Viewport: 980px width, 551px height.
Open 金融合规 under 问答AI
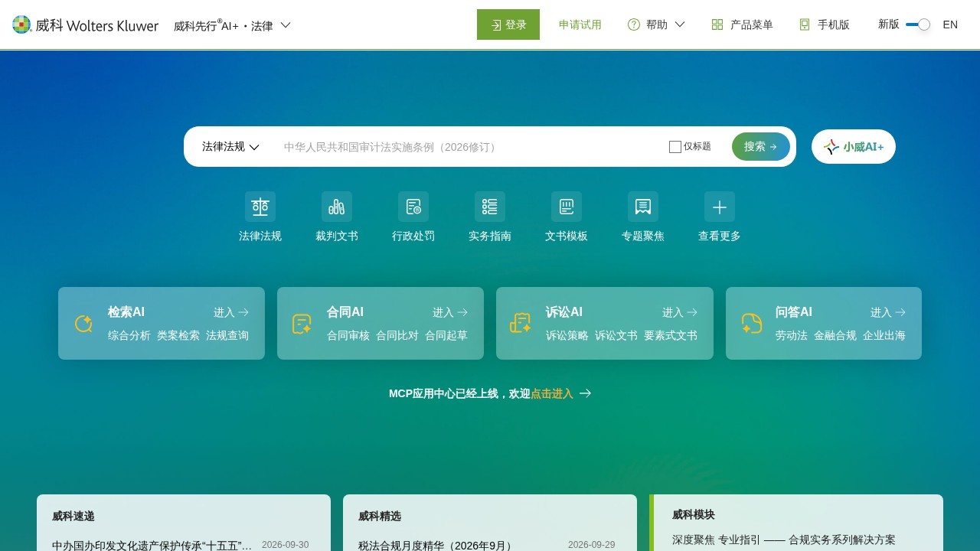pyautogui.click(x=835, y=335)
